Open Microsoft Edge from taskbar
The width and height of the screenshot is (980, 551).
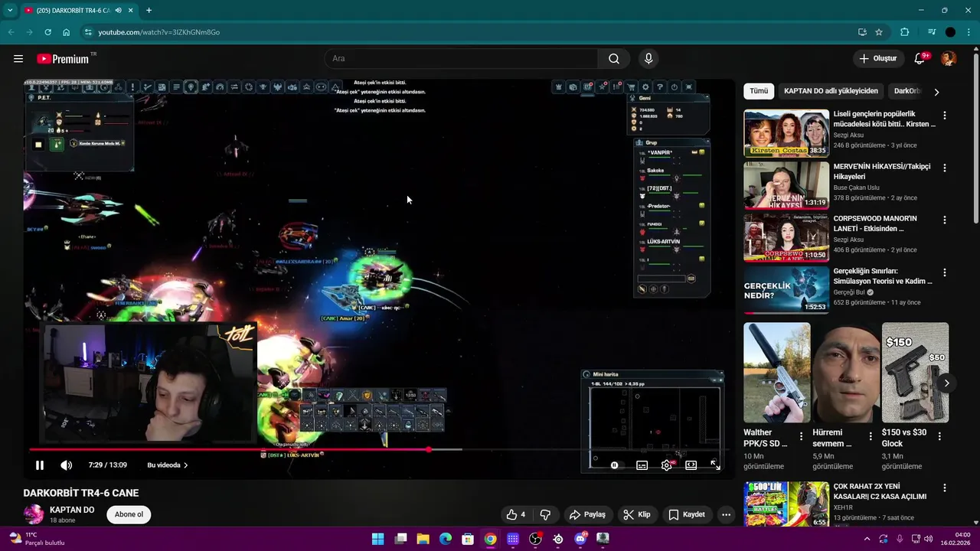pos(446,539)
